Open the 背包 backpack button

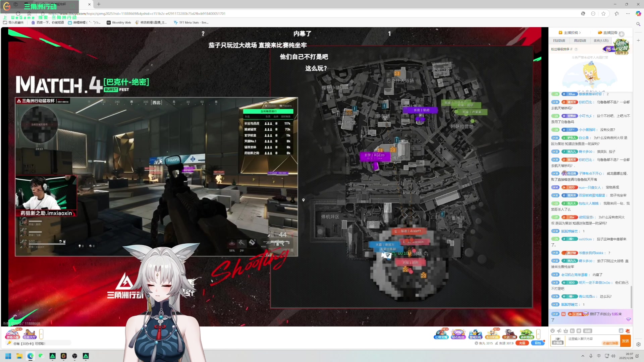click(538, 343)
